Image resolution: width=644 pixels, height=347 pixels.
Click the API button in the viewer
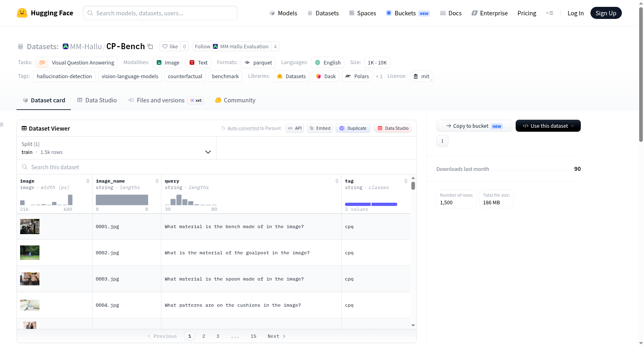coord(295,128)
